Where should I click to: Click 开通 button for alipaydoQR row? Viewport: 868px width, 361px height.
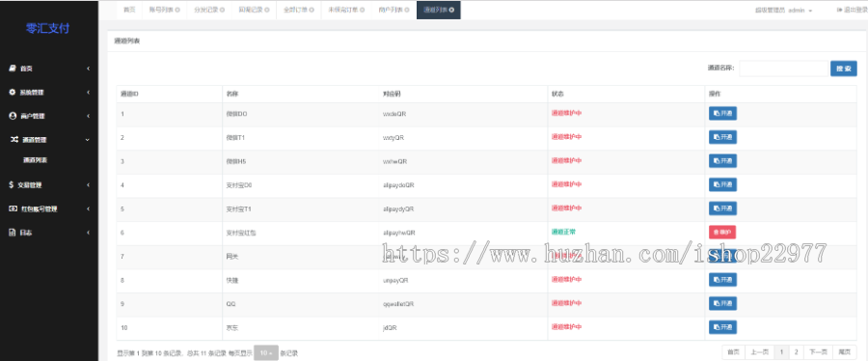(x=722, y=185)
